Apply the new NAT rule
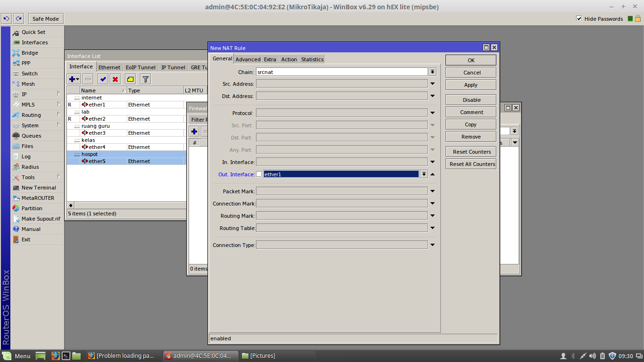644x362 pixels. (x=470, y=84)
